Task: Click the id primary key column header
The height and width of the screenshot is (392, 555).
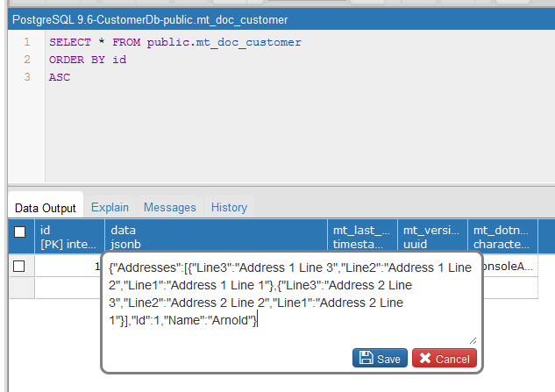Action: 69,237
